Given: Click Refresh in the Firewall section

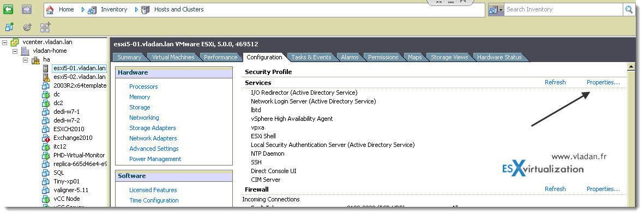Looking at the screenshot, I should 555,189.
